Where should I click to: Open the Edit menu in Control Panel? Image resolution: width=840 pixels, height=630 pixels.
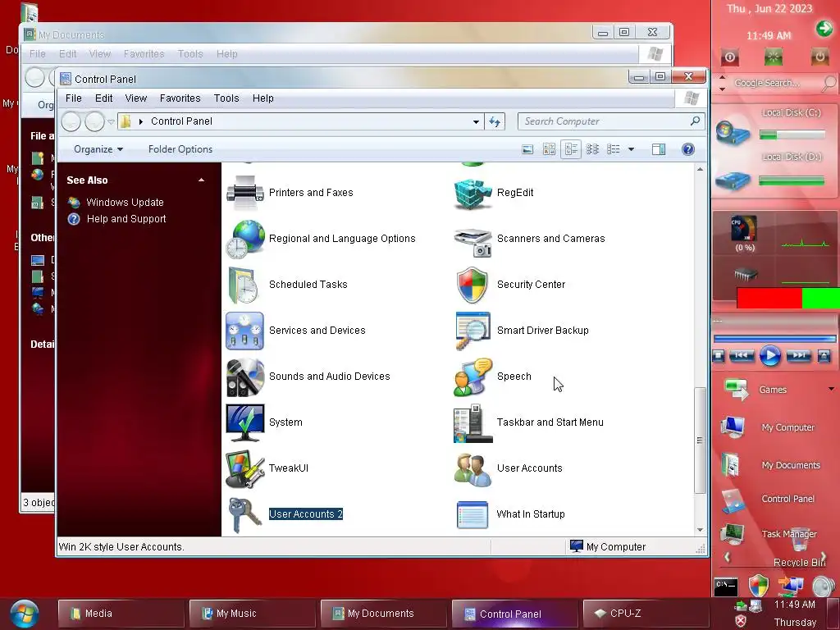click(103, 98)
